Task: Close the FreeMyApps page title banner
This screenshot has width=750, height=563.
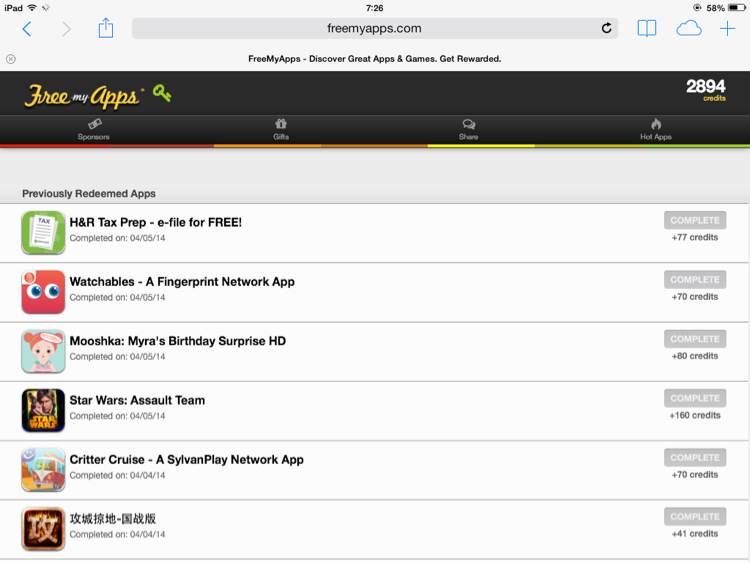Action: point(11,59)
